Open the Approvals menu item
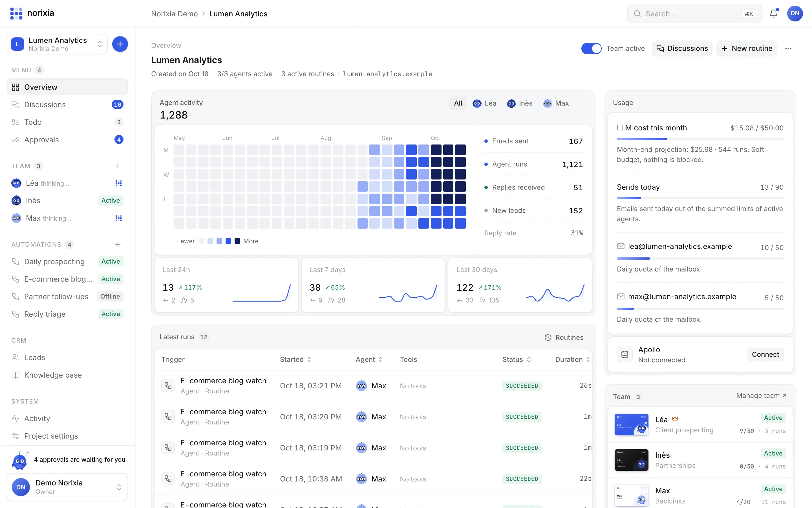Image resolution: width=812 pixels, height=508 pixels. [67, 139]
